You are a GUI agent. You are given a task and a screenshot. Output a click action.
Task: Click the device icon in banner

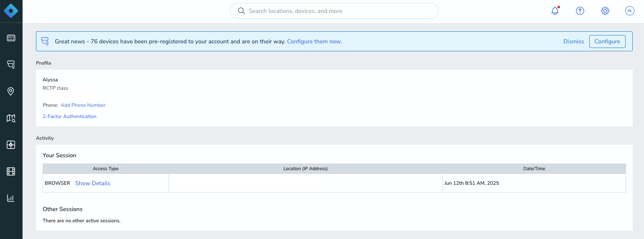click(45, 41)
